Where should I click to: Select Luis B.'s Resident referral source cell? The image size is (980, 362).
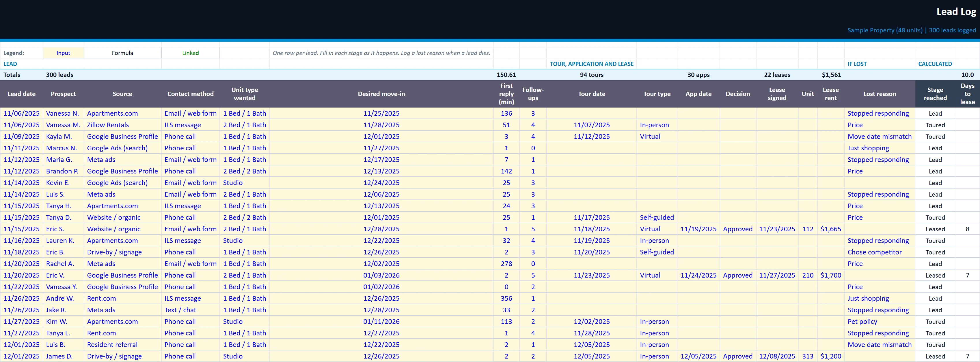[x=122, y=344]
